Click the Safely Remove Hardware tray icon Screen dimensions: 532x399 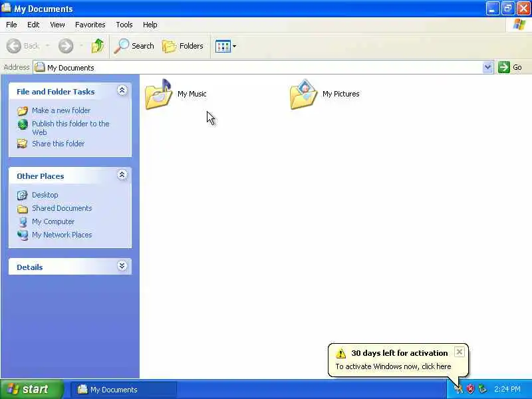(482, 389)
